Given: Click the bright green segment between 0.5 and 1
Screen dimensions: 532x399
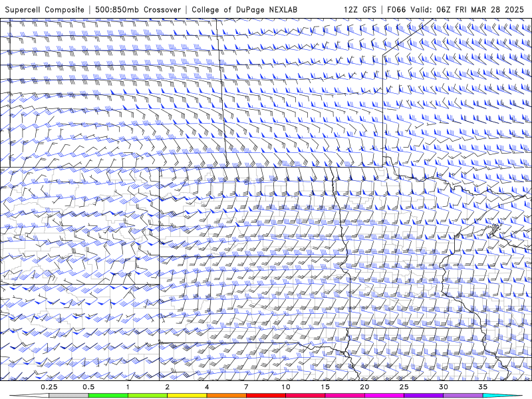Looking at the screenshot, I should pyautogui.click(x=108, y=396).
